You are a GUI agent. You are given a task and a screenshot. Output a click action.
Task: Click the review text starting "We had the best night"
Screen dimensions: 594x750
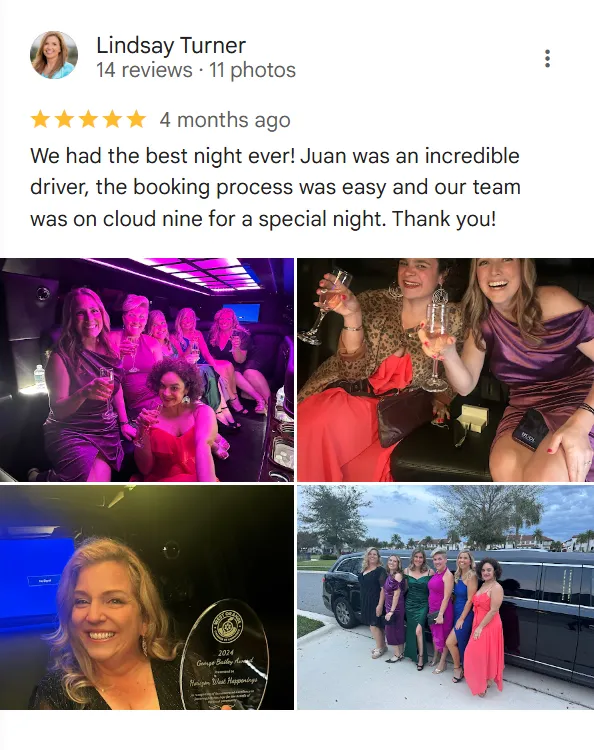pyautogui.click(x=275, y=188)
